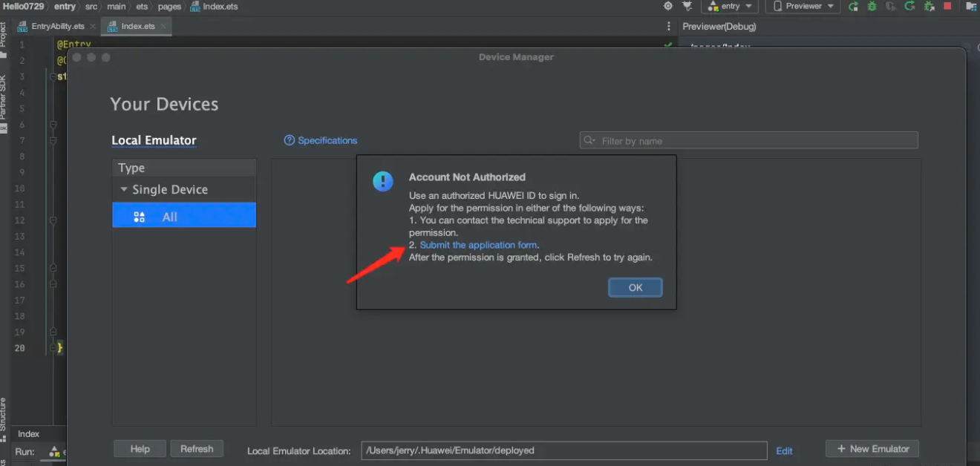Click the pages breadcrumb segment
This screenshot has width=980, height=466.
coord(169,6)
